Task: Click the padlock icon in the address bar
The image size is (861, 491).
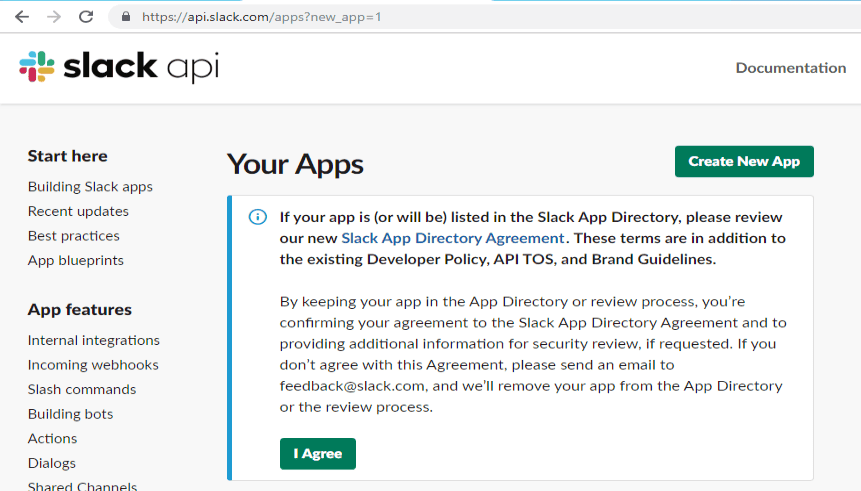Action: [126, 16]
